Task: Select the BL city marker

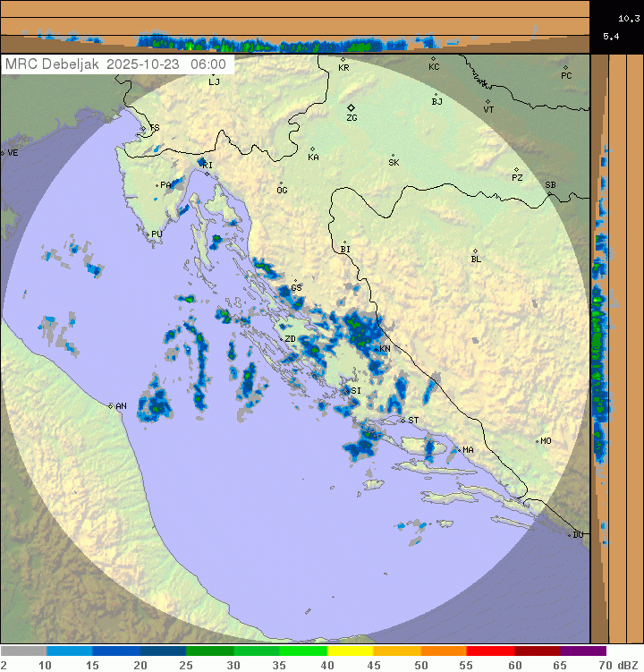Action: click(475, 251)
